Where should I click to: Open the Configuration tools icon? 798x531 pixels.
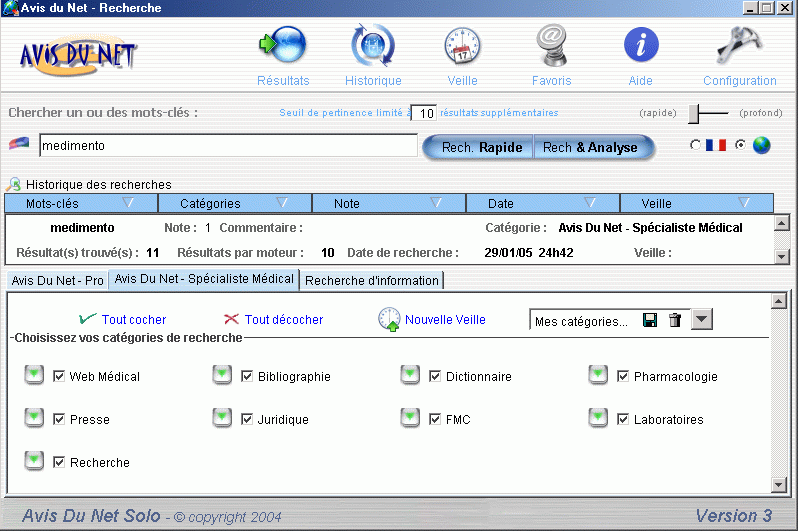coord(739,45)
